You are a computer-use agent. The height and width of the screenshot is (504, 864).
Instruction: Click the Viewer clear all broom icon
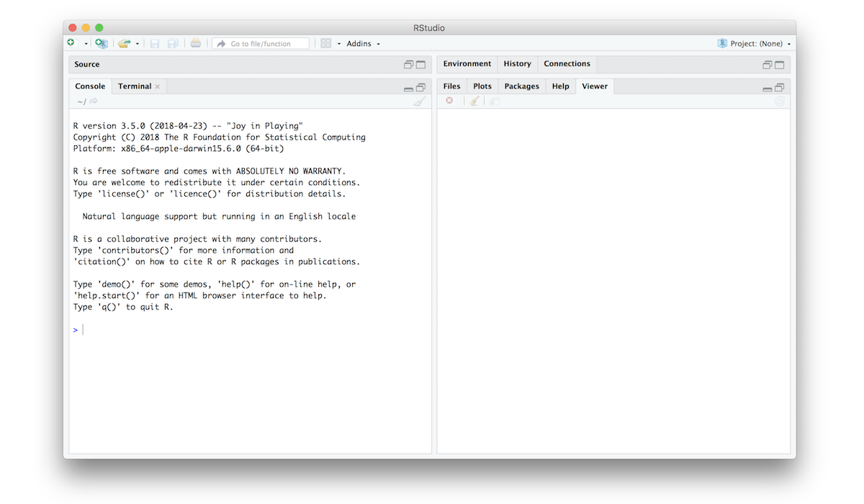pos(474,102)
